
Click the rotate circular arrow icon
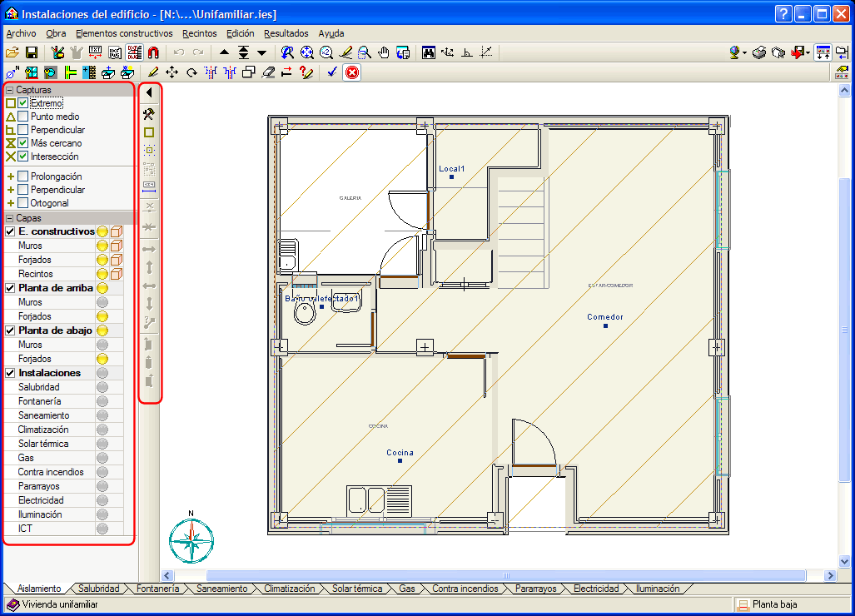(x=191, y=72)
